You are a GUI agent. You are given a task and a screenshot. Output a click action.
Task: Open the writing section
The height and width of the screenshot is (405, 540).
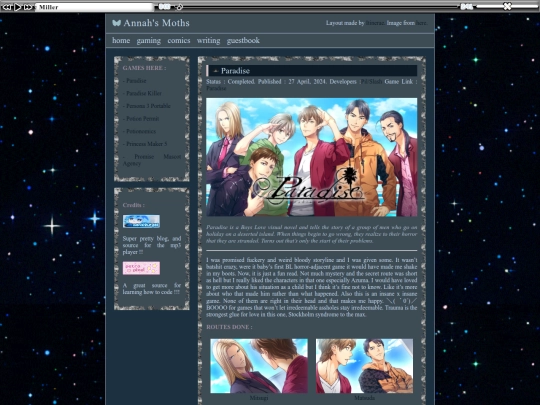point(208,41)
